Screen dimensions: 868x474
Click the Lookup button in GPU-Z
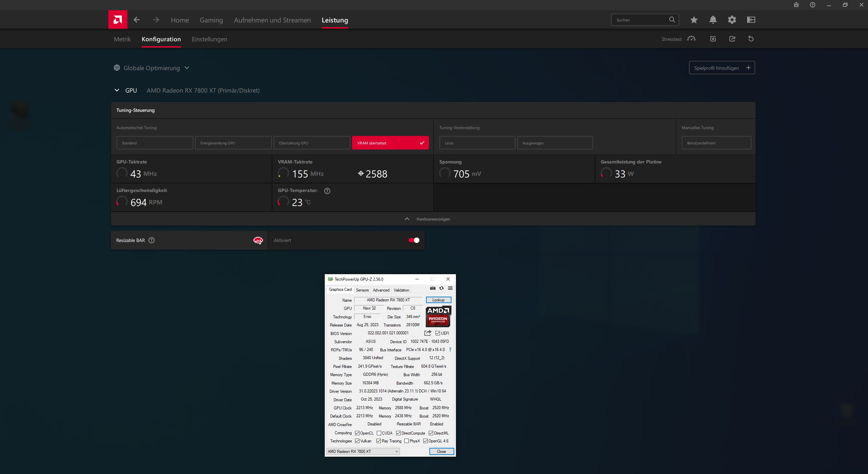(x=438, y=300)
